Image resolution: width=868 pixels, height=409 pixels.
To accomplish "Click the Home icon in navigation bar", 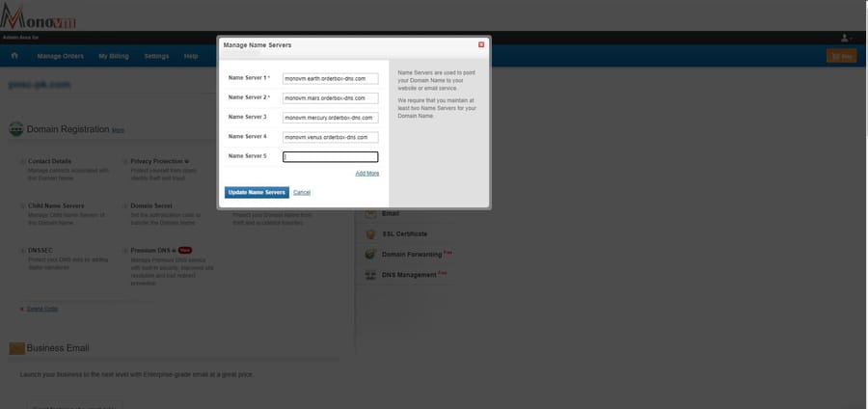I will click(14, 56).
